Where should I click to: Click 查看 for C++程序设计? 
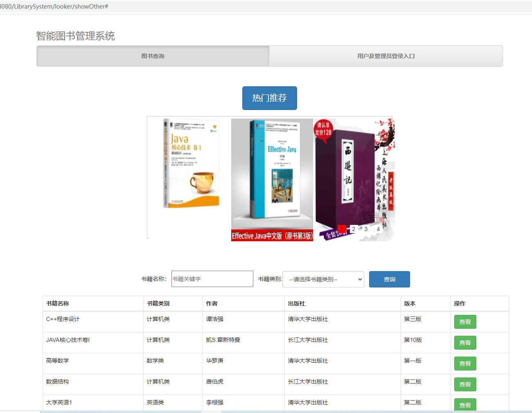465,322
